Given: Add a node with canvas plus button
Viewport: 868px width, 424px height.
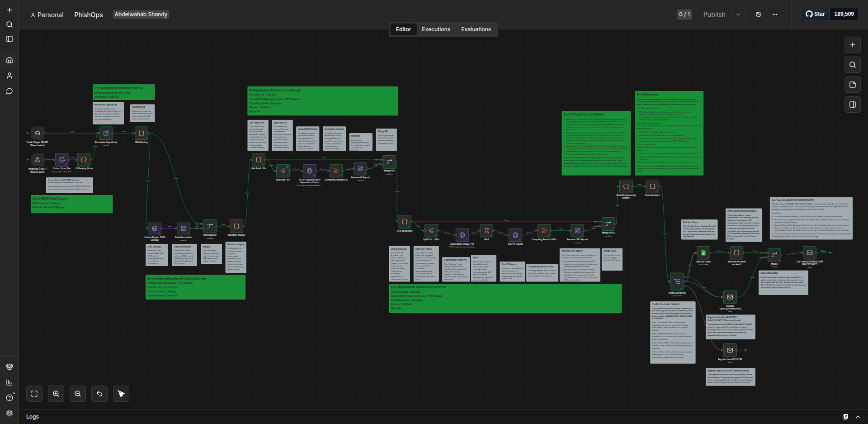Looking at the screenshot, I should [x=853, y=45].
